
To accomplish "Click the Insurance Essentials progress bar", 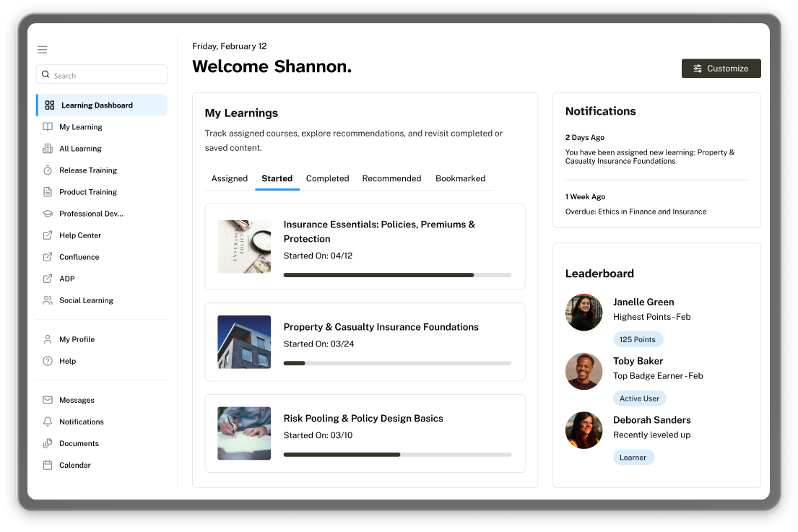I will (397, 275).
